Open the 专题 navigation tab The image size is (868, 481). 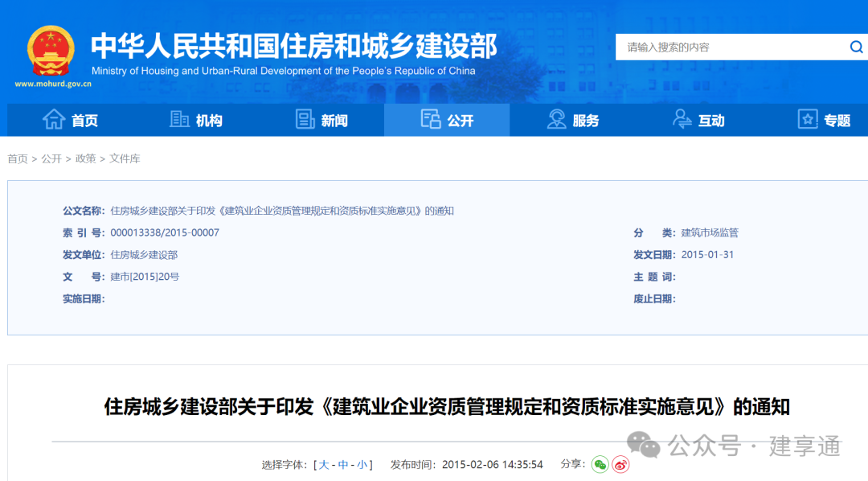point(824,120)
